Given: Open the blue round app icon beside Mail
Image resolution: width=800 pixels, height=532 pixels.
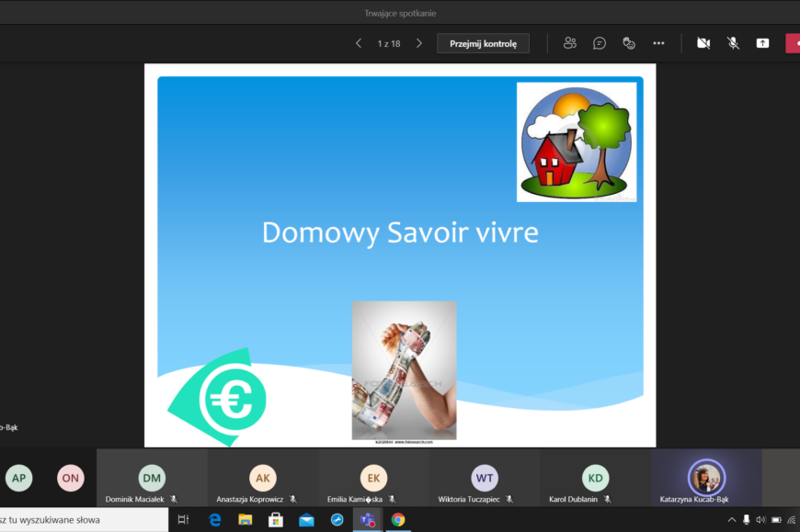Looking at the screenshot, I should [x=337, y=520].
